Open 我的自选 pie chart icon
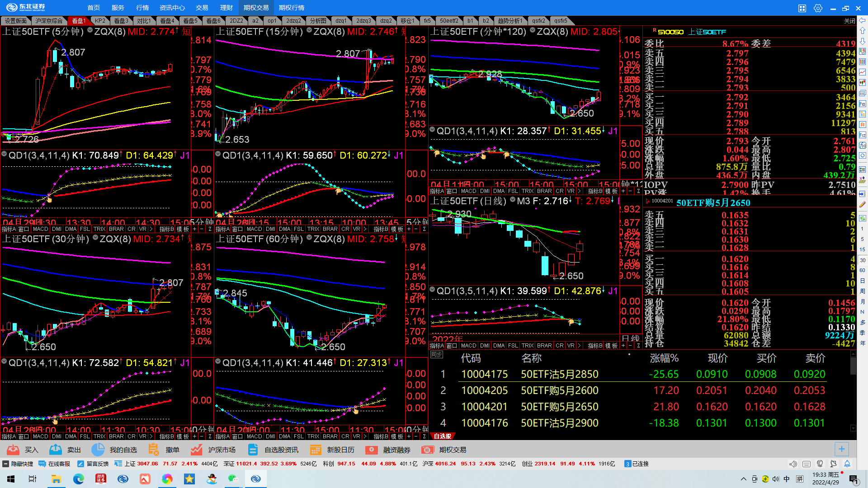Image resolution: width=868 pixels, height=488 pixels. tap(98, 450)
